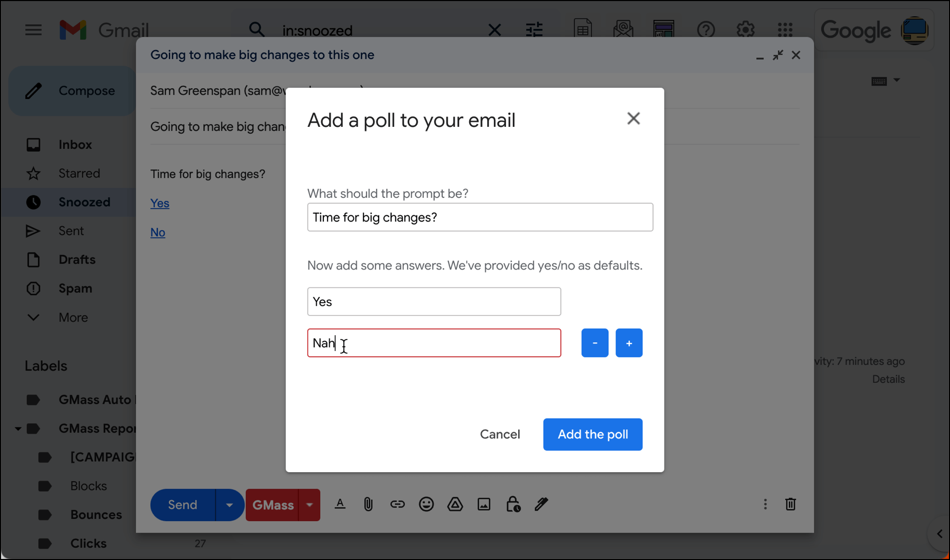This screenshot has height=560, width=950.
Task: Collapse the GMass Reports label tree
Action: (18, 429)
